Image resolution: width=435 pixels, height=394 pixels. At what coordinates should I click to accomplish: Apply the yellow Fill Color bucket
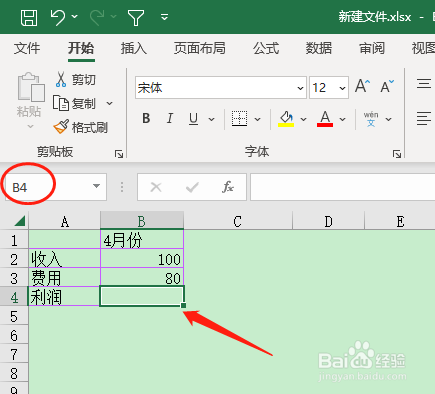286,119
